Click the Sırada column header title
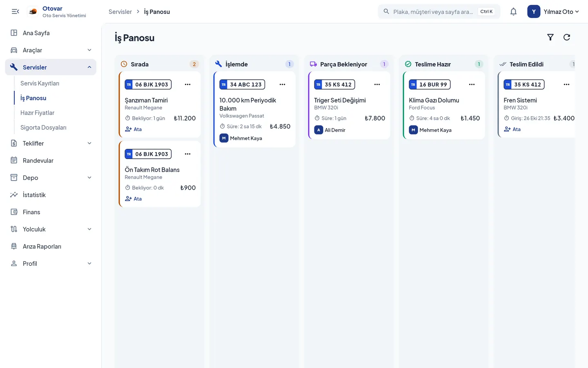 140,64
